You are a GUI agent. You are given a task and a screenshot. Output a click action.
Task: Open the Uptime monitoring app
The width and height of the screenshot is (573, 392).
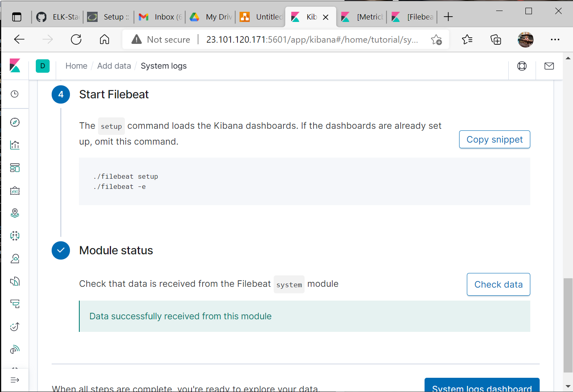[15, 327]
